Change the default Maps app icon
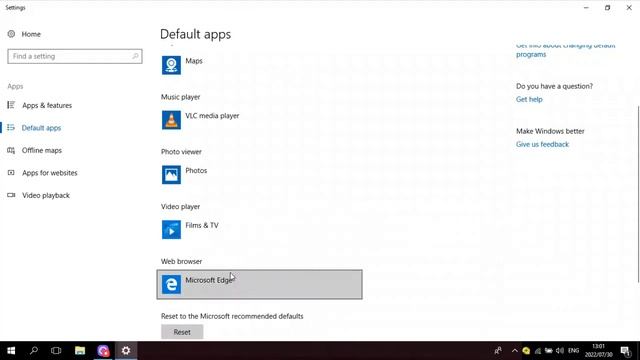Viewport: 640px width, 360px height. coord(171,65)
